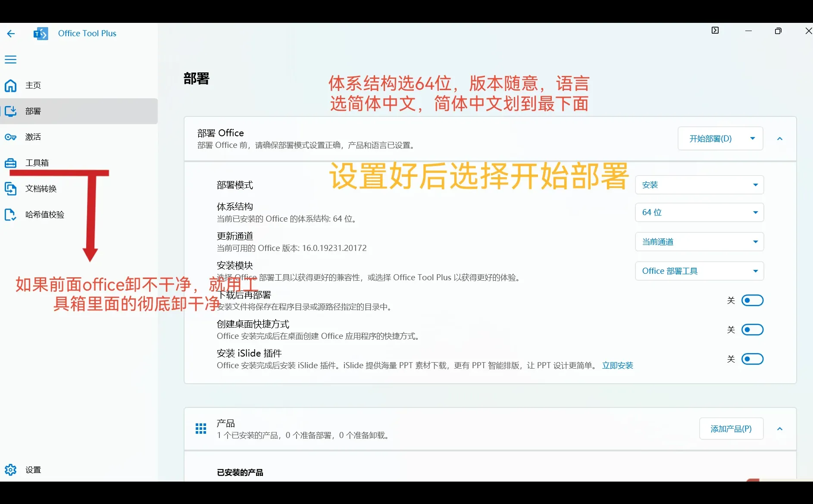Image resolution: width=813 pixels, height=504 pixels.
Task: Open the 更新通道 channel dropdown
Action: [x=699, y=241]
